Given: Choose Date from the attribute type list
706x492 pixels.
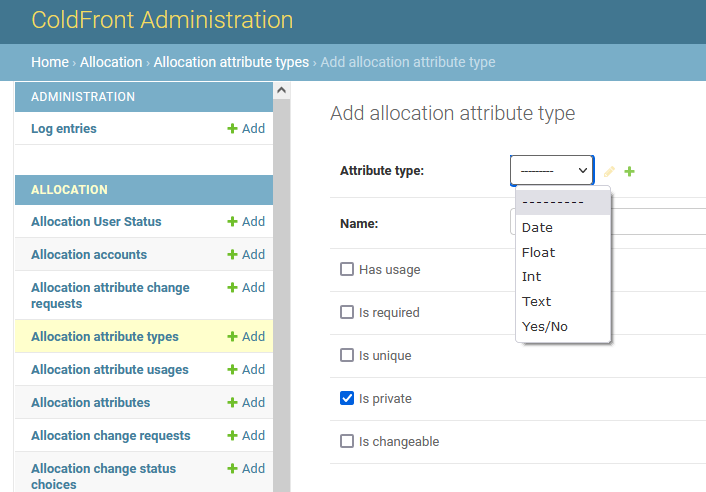Looking at the screenshot, I should 563,227.
